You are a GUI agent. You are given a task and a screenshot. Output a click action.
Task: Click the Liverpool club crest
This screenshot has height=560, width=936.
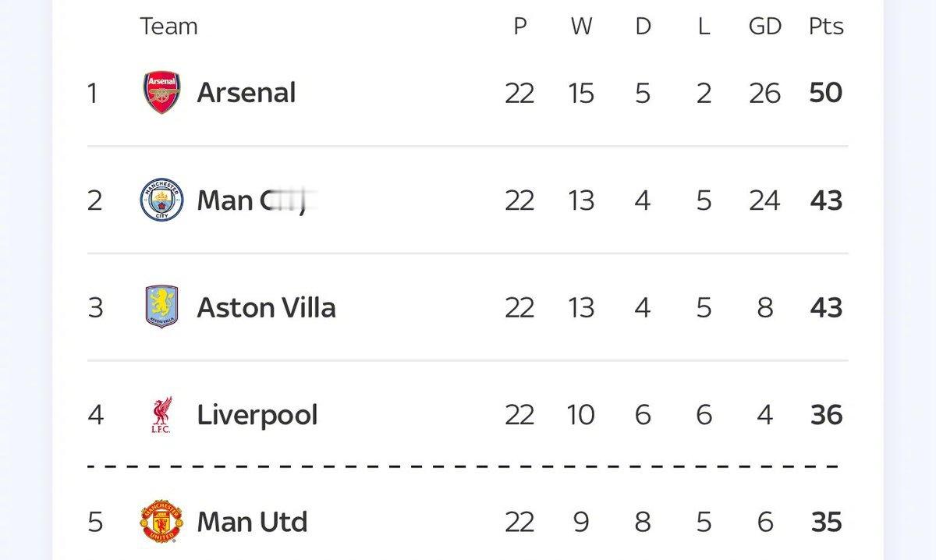tap(162, 414)
